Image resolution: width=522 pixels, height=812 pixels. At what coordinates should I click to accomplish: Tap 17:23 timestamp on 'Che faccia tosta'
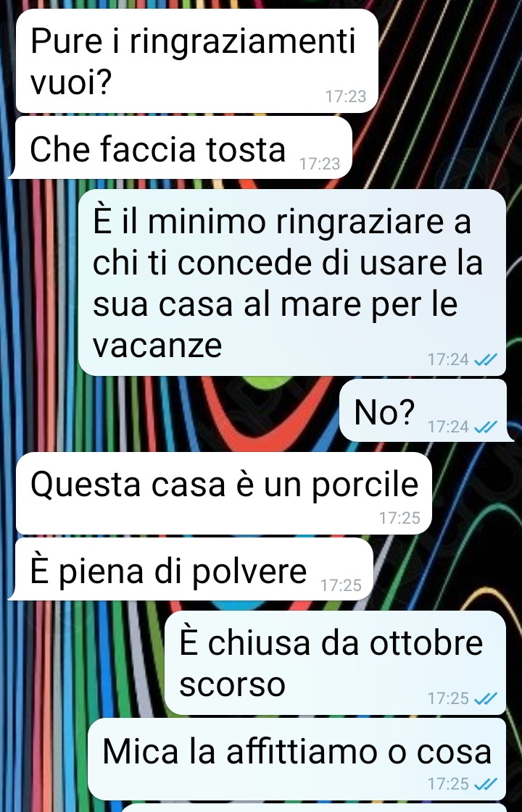[320, 164]
